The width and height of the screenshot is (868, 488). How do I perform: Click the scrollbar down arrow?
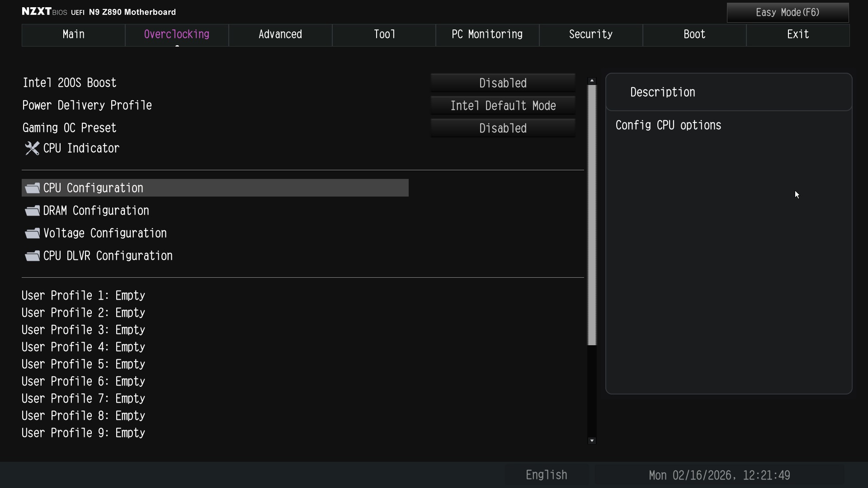point(592,441)
